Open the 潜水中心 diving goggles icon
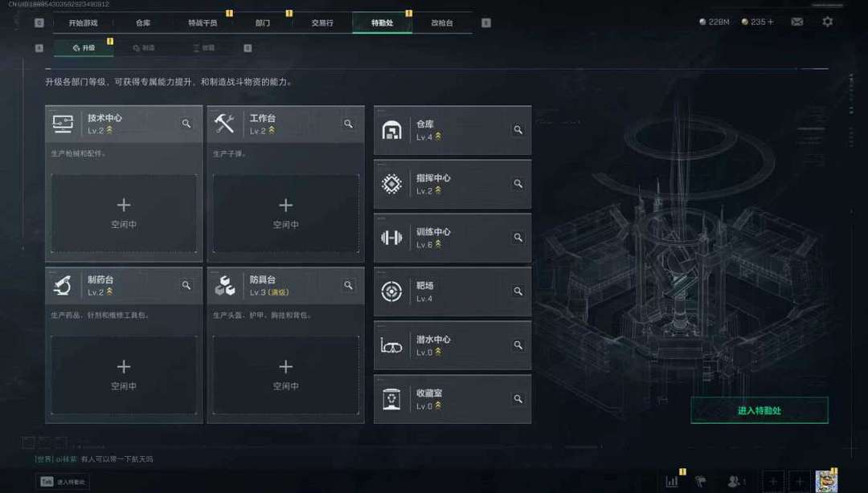This screenshot has height=493, width=868. [392, 346]
